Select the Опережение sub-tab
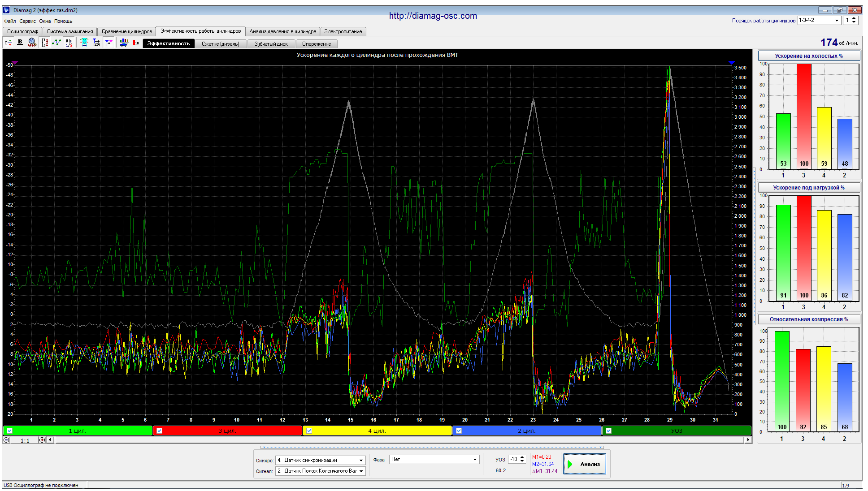 click(317, 44)
